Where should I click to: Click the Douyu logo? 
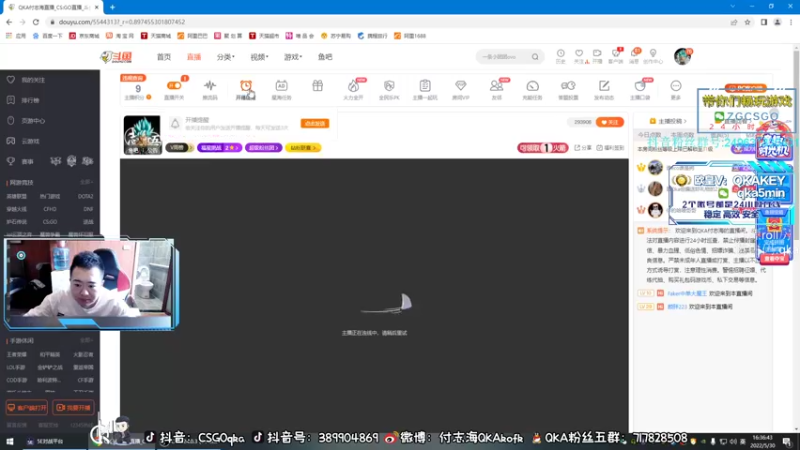(x=117, y=57)
